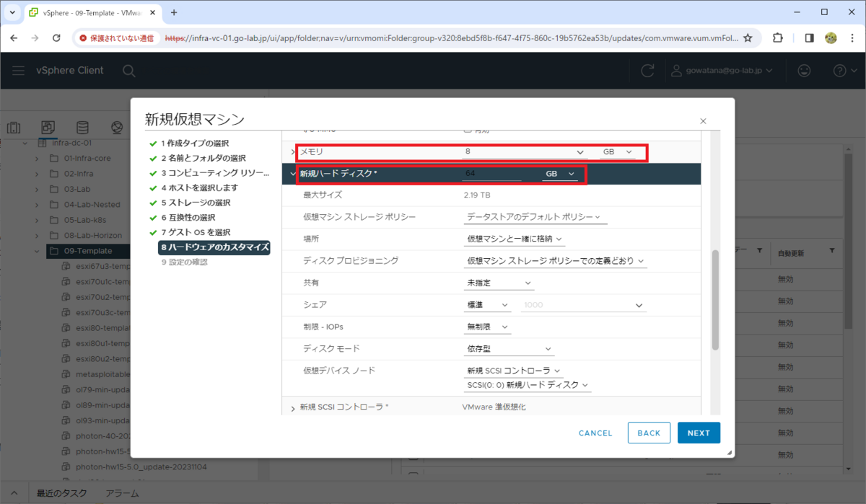
Task: Click the vSphere refresh icon
Action: pyautogui.click(x=648, y=71)
